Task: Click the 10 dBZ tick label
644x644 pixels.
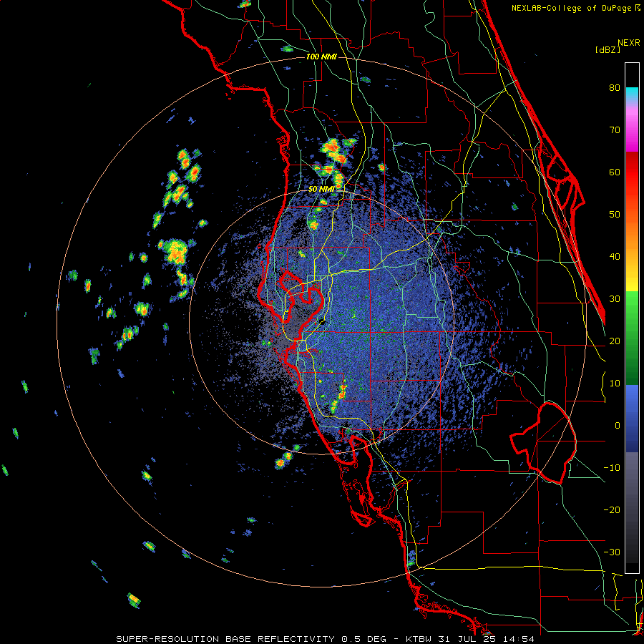Action: pyautogui.click(x=615, y=384)
